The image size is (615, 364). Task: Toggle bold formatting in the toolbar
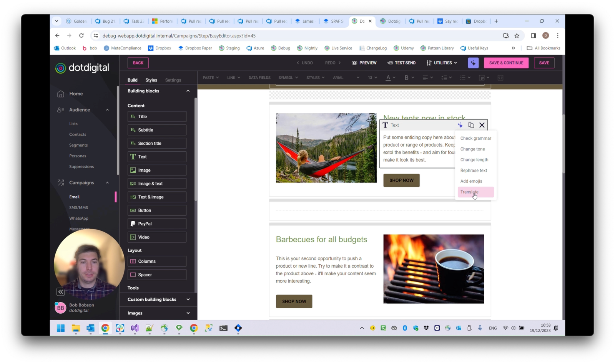[406, 78]
